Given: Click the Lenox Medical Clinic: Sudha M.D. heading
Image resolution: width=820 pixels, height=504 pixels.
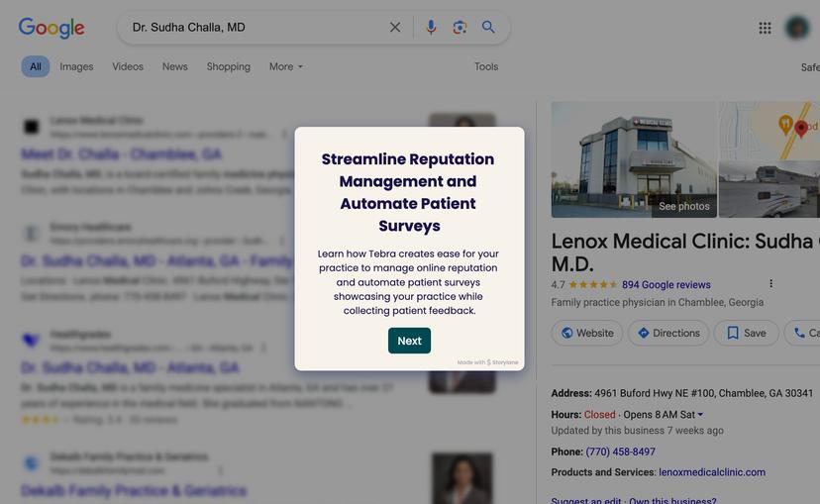Looking at the screenshot, I should [x=685, y=252].
